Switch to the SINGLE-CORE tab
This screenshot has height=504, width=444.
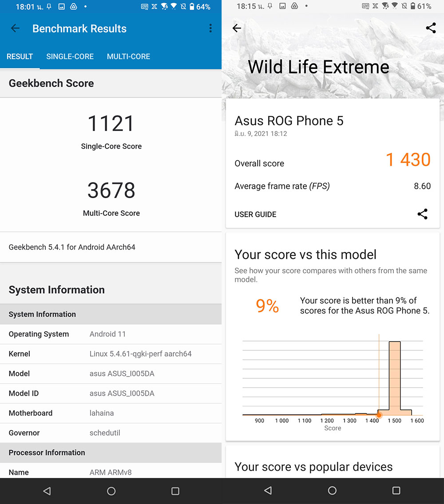[70, 56]
